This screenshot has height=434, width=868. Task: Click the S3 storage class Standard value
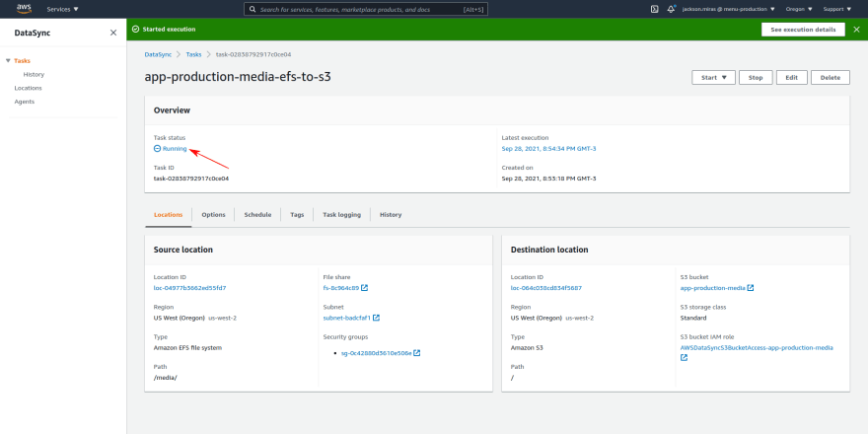click(x=693, y=318)
